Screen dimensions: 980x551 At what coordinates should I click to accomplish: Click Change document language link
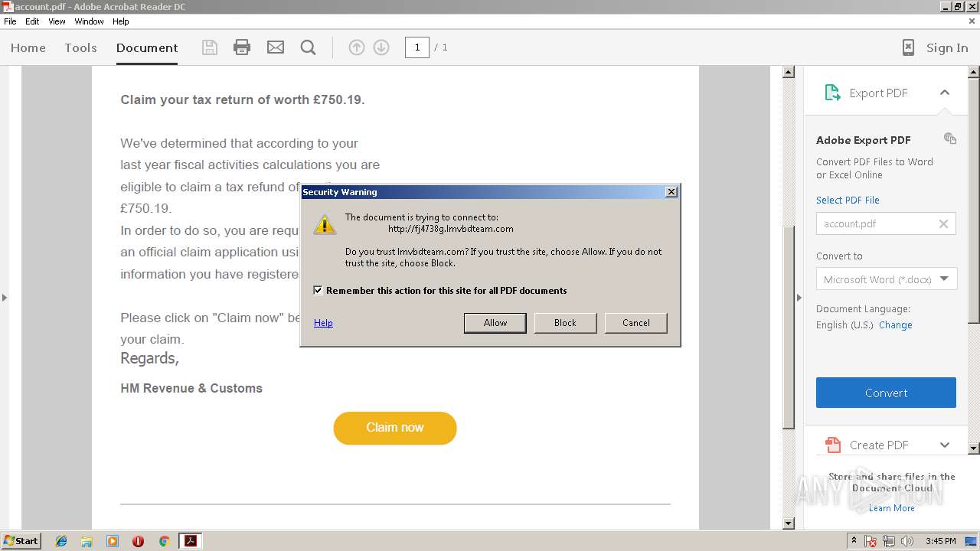pos(896,325)
